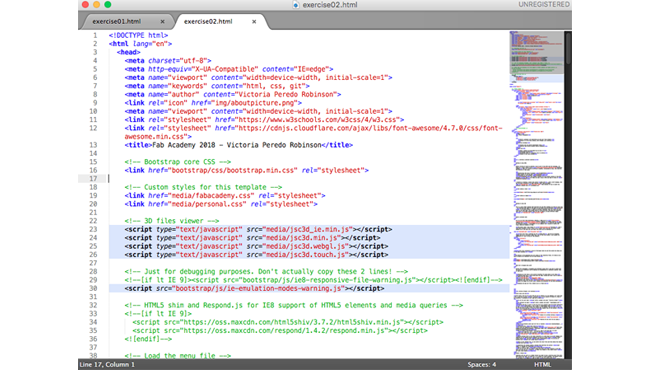Click the red close window button
Image resolution: width=650 pixels, height=370 pixels.
(x=85, y=5)
